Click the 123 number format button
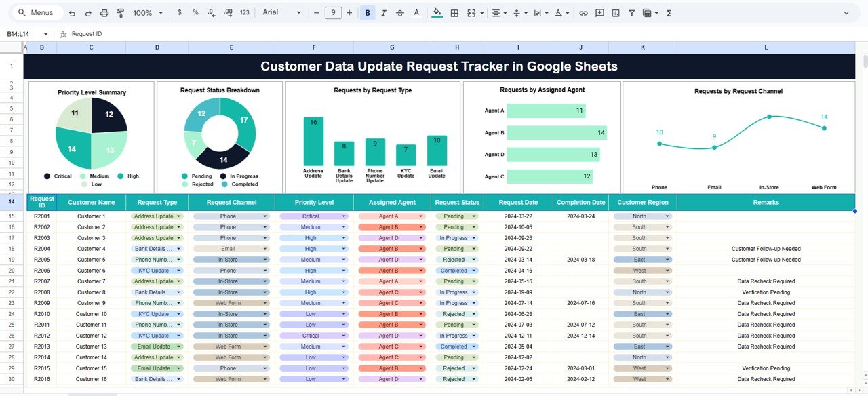 pyautogui.click(x=244, y=12)
